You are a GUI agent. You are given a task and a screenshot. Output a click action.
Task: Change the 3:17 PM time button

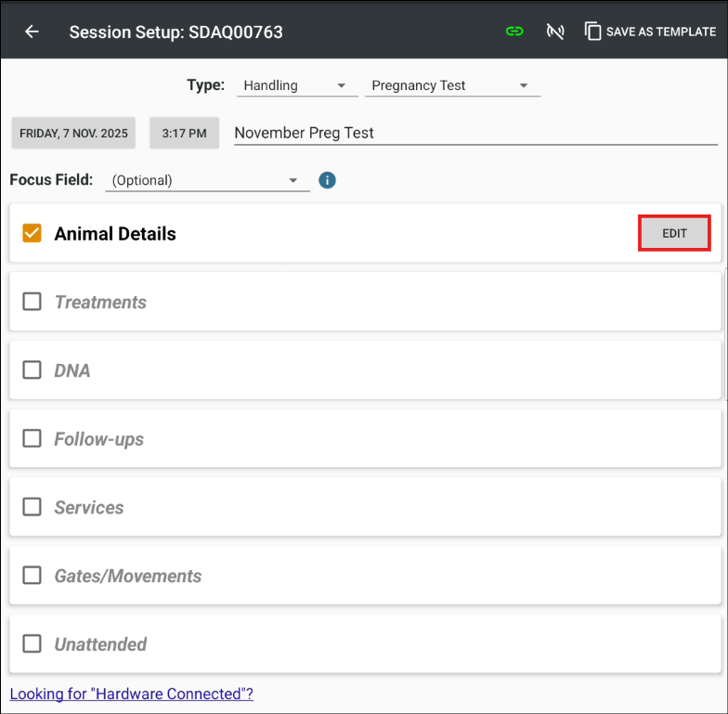pos(184,133)
